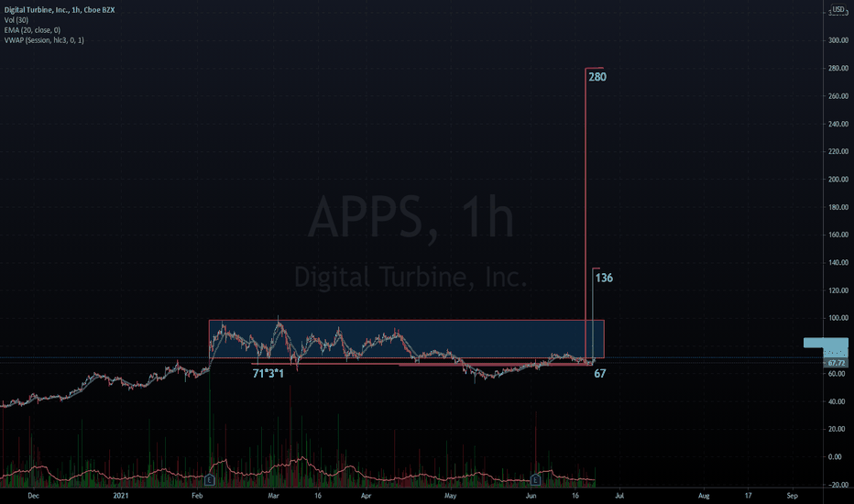Click the 280.00 price axis label
854x504 pixels.
point(838,68)
